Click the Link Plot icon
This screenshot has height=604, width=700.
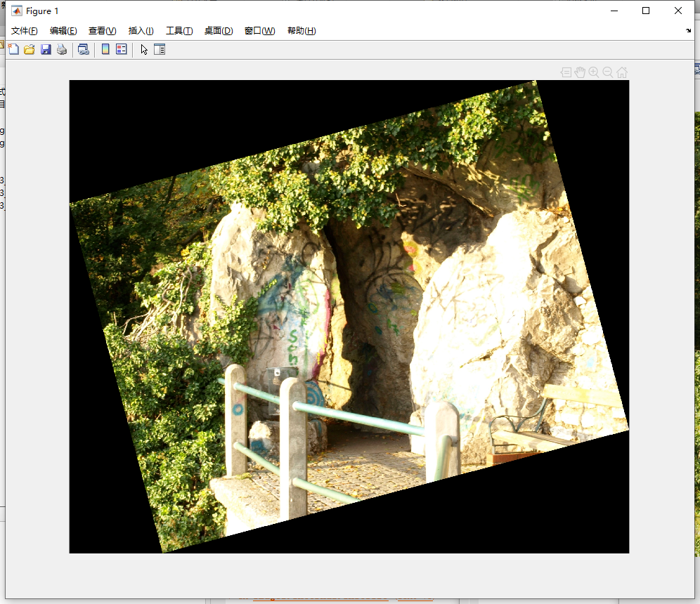[84, 49]
